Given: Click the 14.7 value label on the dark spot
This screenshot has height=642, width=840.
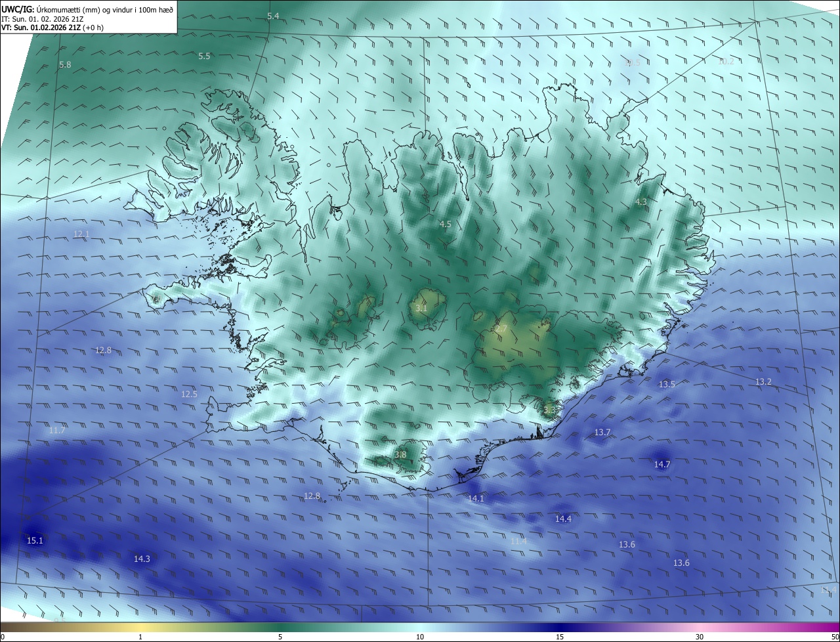Looking at the screenshot, I should (662, 464).
